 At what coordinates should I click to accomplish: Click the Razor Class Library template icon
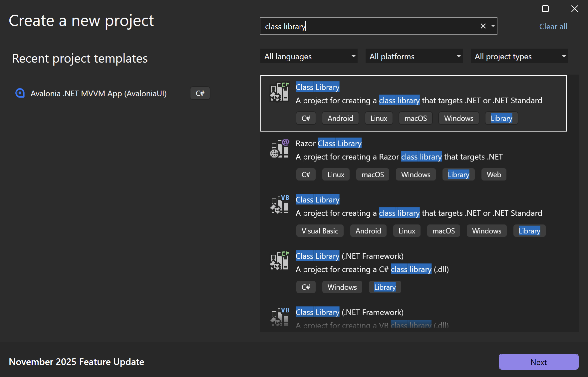tap(279, 149)
